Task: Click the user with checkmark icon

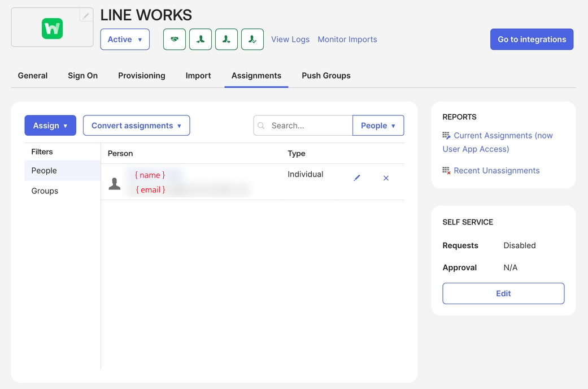Action: 252,40
